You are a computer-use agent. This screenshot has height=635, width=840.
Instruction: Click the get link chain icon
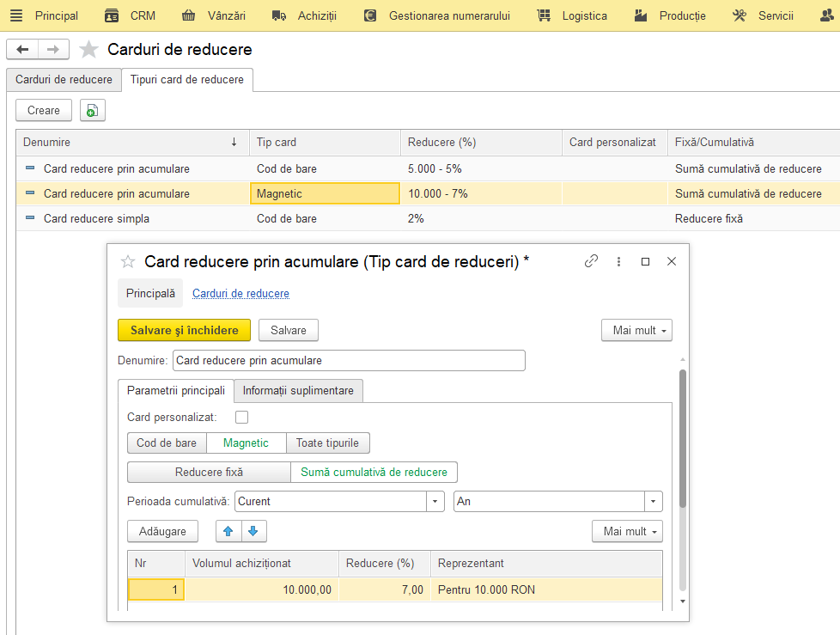[x=591, y=261]
